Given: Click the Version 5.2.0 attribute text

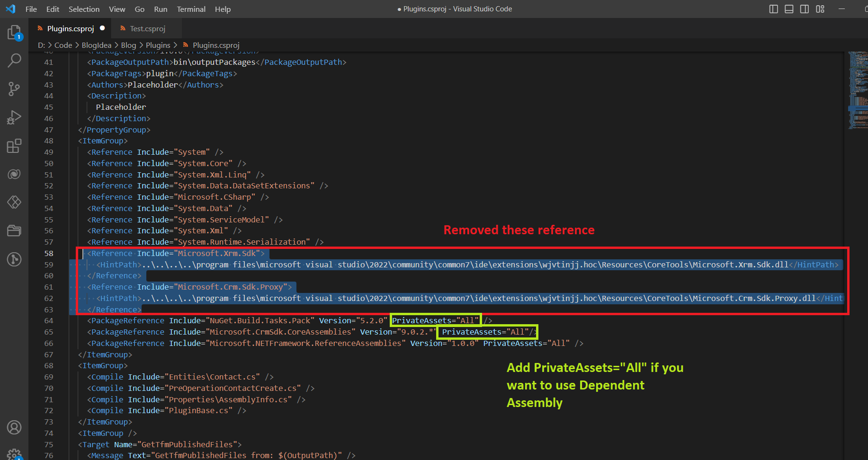Looking at the screenshot, I should pyautogui.click(x=353, y=321).
